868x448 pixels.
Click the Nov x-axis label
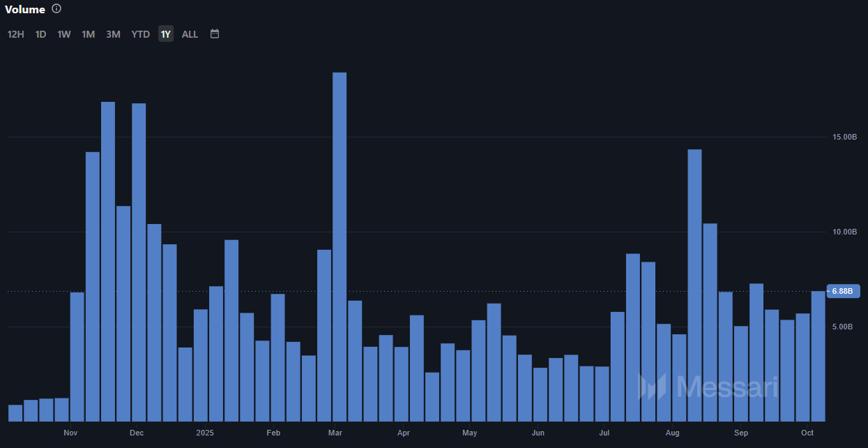[70, 433]
